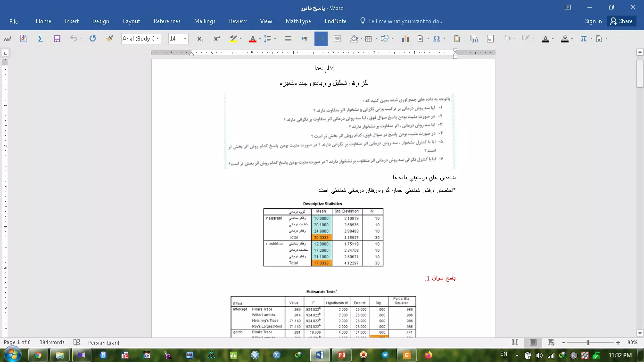Screen dimensions: 644x362
Task: Open the font size dropdown showing 14
Action: coord(185,39)
